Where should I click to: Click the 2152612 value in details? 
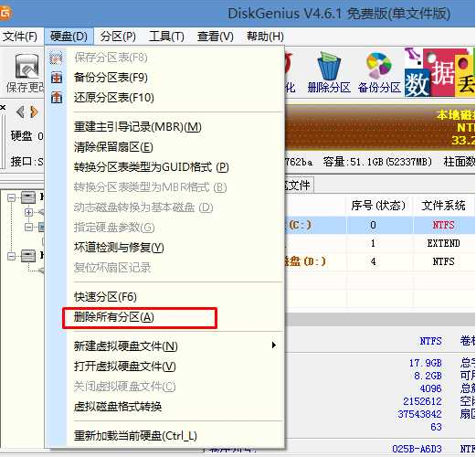[x=422, y=401]
